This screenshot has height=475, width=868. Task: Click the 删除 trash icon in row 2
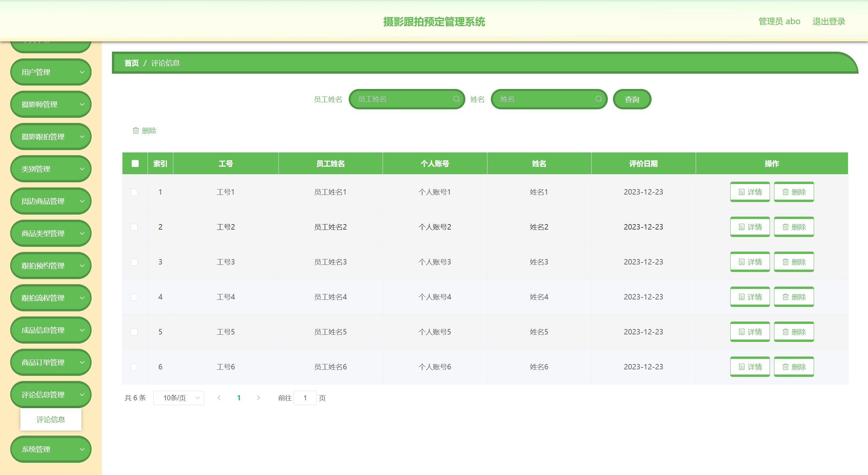785,227
